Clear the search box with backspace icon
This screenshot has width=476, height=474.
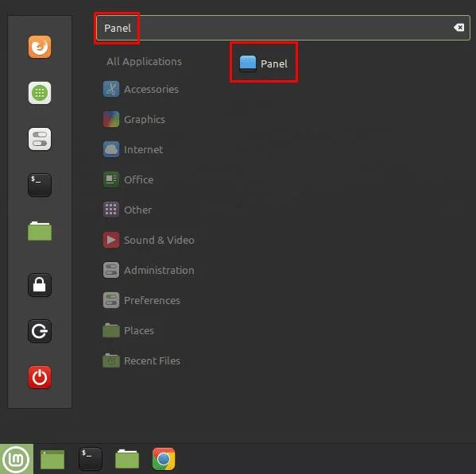pos(459,28)
